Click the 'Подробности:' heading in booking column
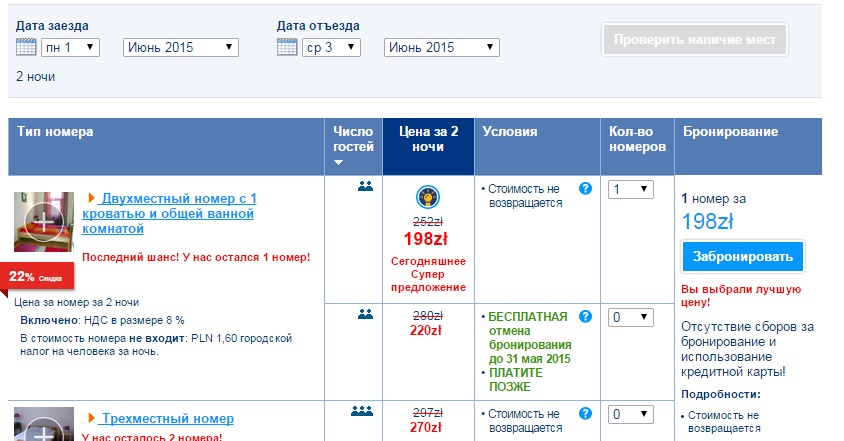 coord(721,394)
